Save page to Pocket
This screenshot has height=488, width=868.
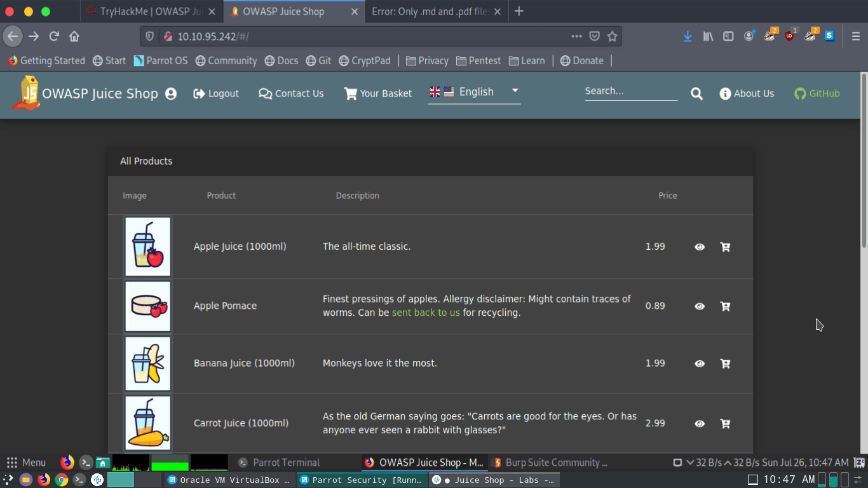(594, 36)
